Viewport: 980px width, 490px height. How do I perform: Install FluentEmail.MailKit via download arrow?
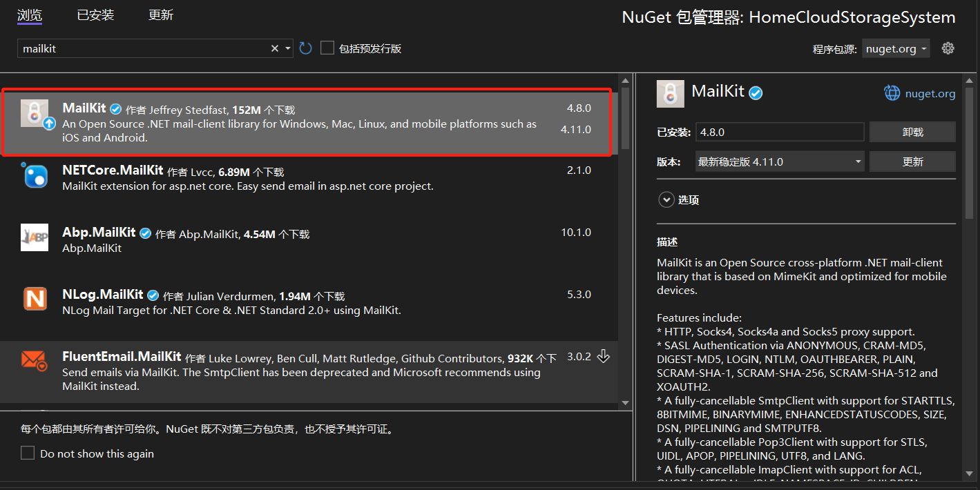point(604,356)
